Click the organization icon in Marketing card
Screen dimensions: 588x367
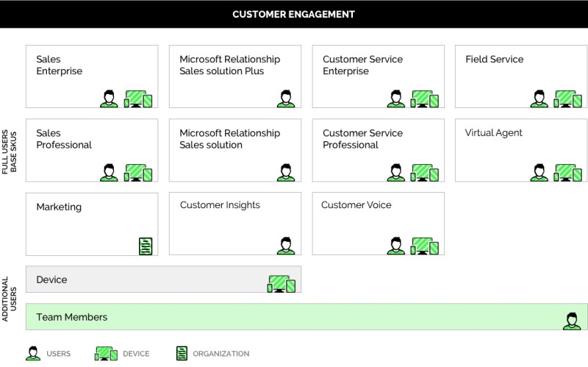146,246
